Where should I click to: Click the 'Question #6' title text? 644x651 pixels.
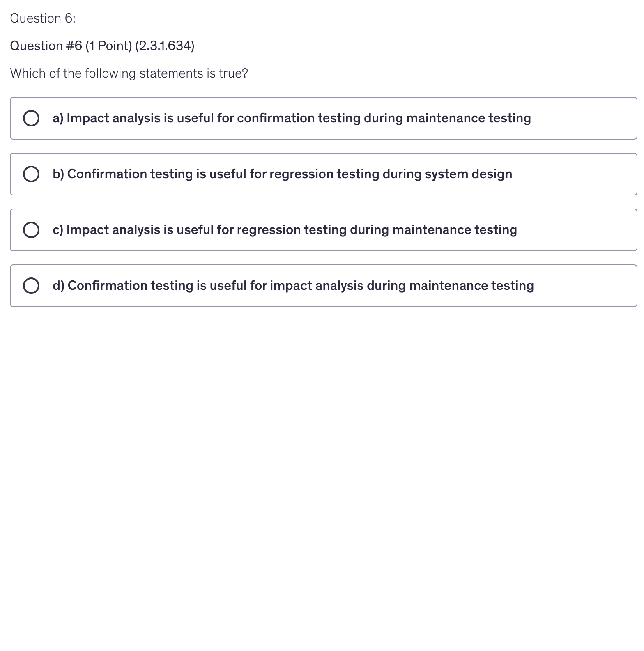(x=46, y=46)
